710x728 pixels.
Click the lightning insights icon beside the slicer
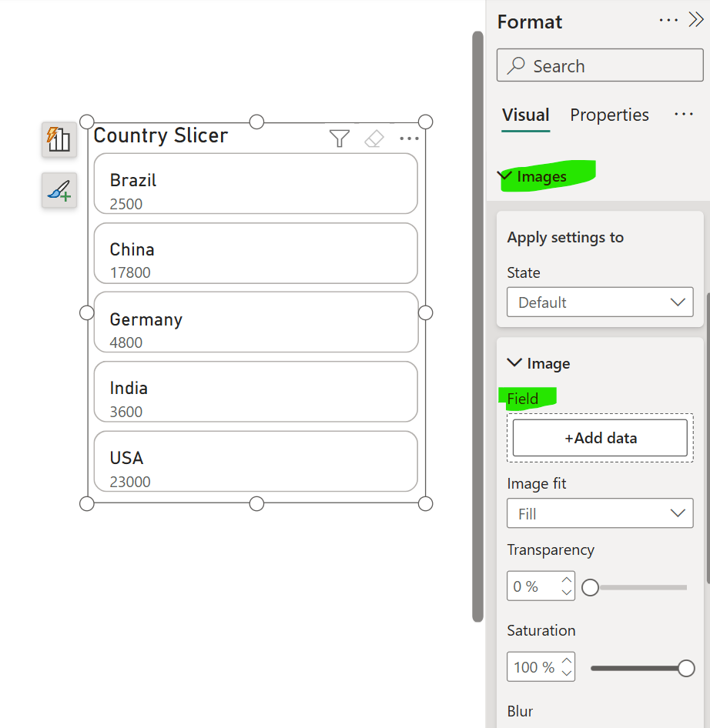pyautogui.click(x=59, y=141)
